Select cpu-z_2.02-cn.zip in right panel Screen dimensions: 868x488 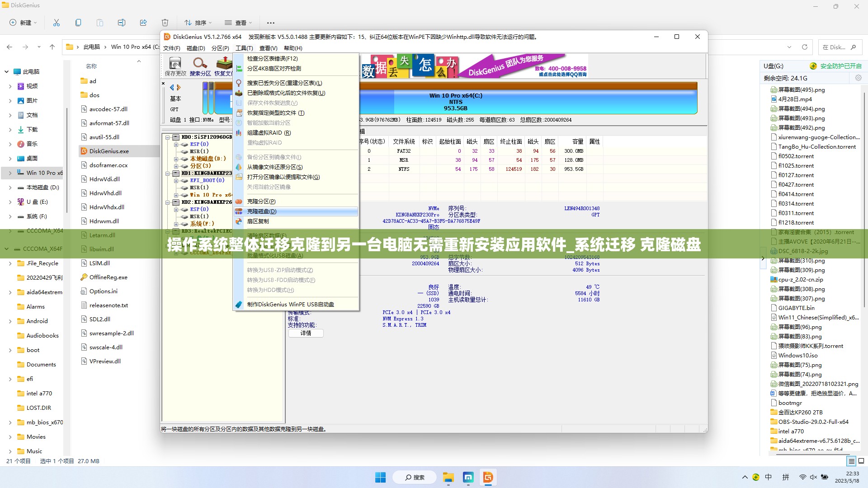point(800,280)
